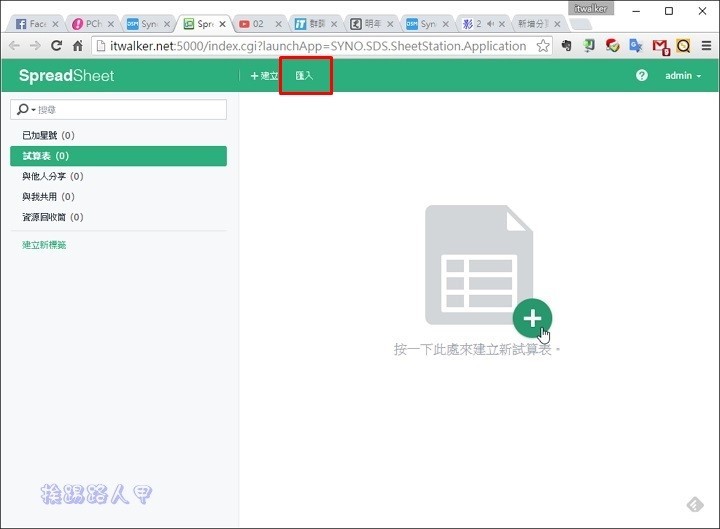Click the browser reload page icon
Viewport: 720px width, 529px height.
pyautogui.click(x=56, y=46)
